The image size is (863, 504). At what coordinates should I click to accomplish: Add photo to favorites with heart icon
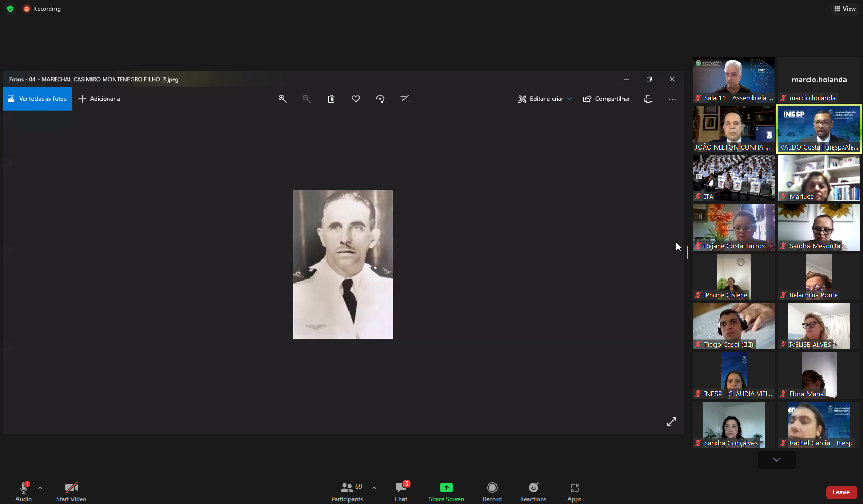(356, 99)
